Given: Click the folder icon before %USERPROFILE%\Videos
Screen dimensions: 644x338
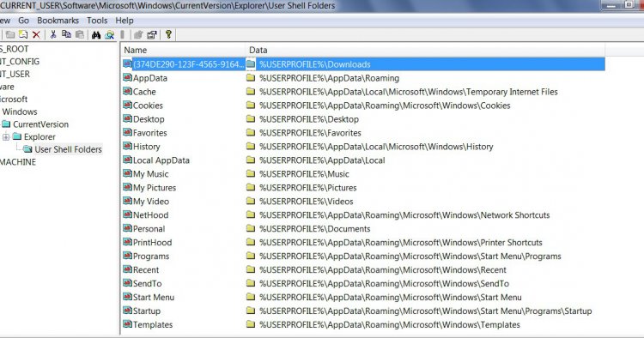Looking at the screenshot, I should (x=251, y=201).
